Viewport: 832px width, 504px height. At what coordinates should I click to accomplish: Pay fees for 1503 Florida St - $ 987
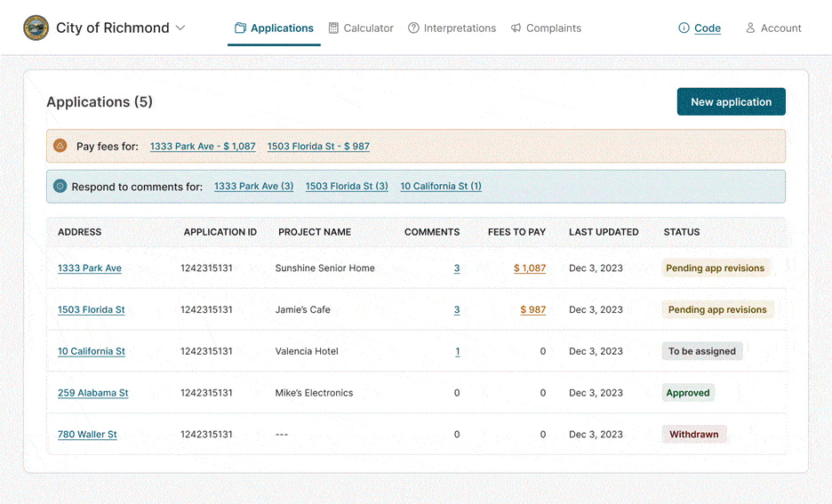tap(318, 147)
